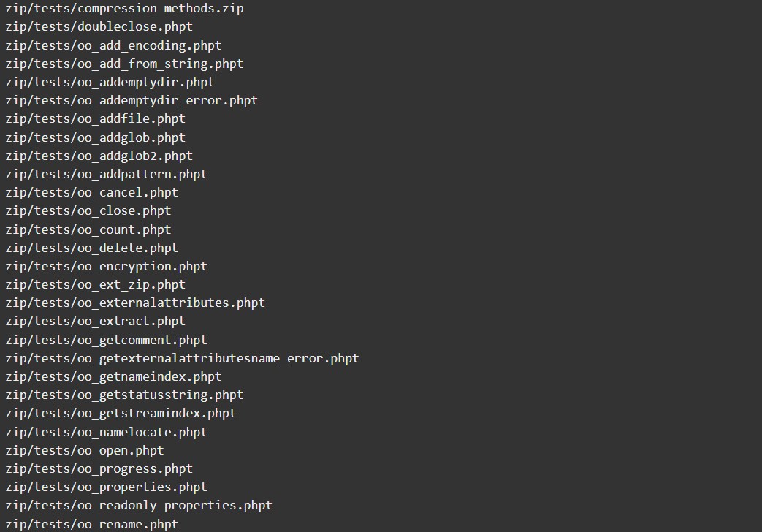This screenshot has width=762, height=532.
Task: Select the oo_addglob2.phpt line
Action: pyautogui.click(x=99, y=156)
